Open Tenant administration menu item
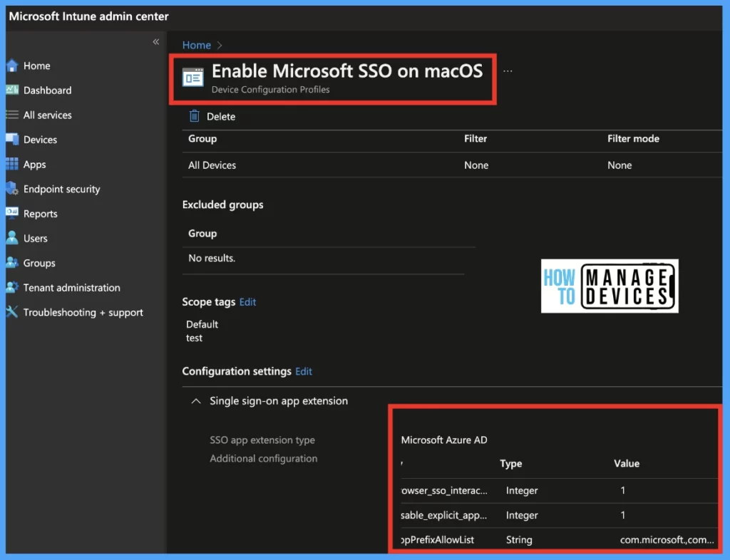The height and width of the screenshot is (560, 730). tap(72, 287)
